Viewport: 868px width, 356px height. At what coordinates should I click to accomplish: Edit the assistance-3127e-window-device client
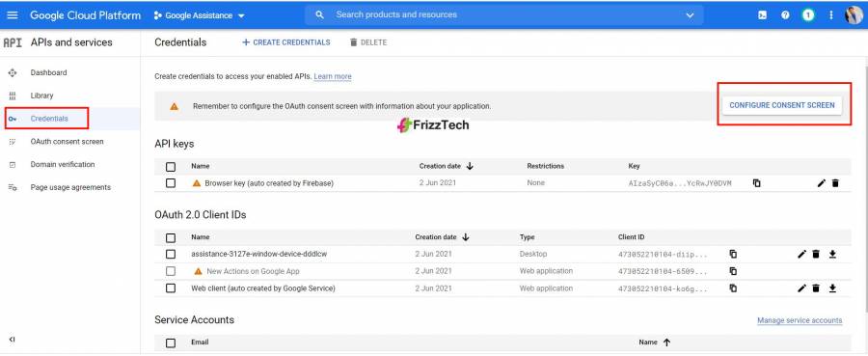point(801,254)
